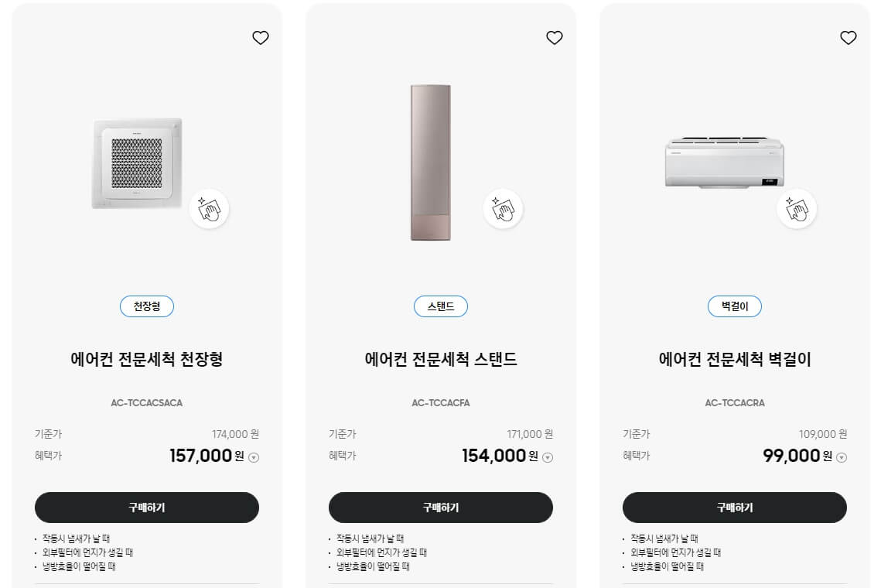881x588 pixels.
Task: Select the cleaning hand icon beside ceiling air conditioner
Action: [x=209, y=208]
